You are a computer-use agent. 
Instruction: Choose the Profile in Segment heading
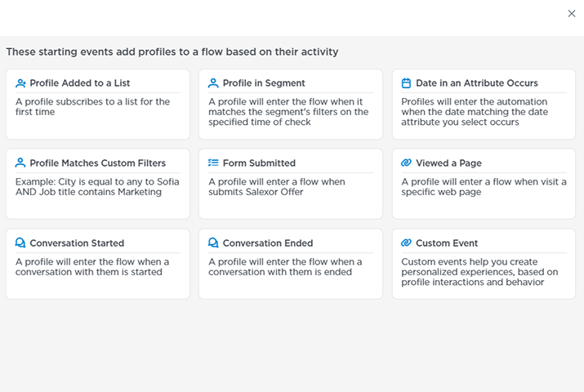(x=264, y=83)
